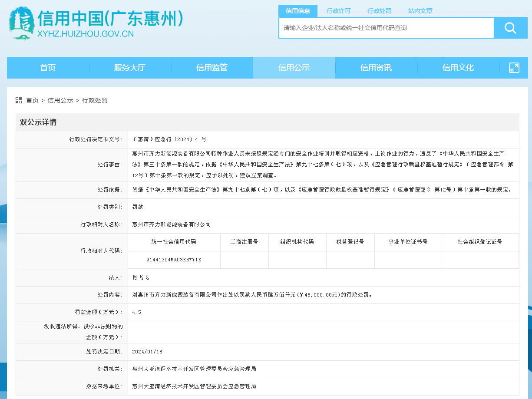532x399 pixels.
Task: Click the 信用公示 breadcrumb link
Action: [60, 100]
